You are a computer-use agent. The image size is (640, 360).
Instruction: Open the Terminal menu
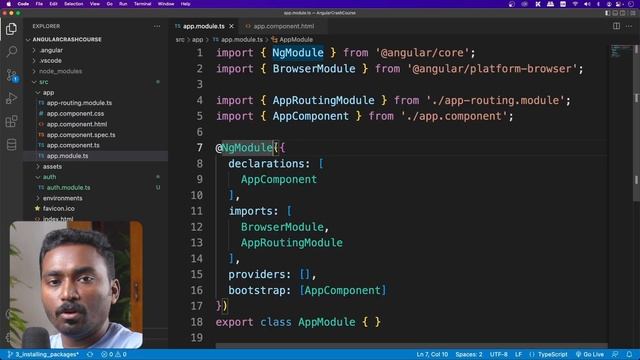coord(142,4)
